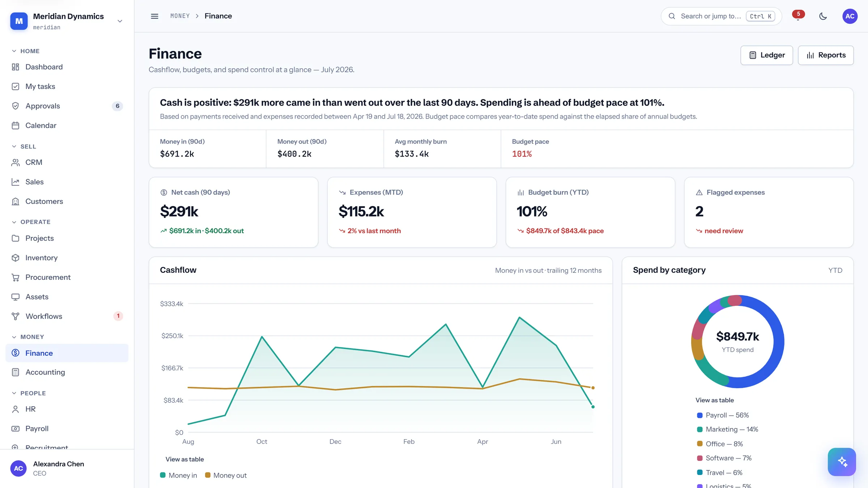868x488 pixels.
Task: Click the Travel — 6% legend entry
Action: coord(720,472)
